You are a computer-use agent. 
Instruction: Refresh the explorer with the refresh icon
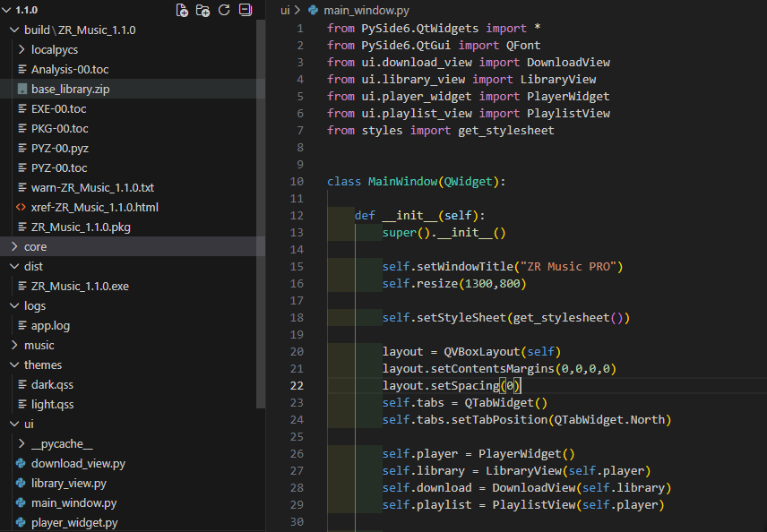[x=224, y=10]
